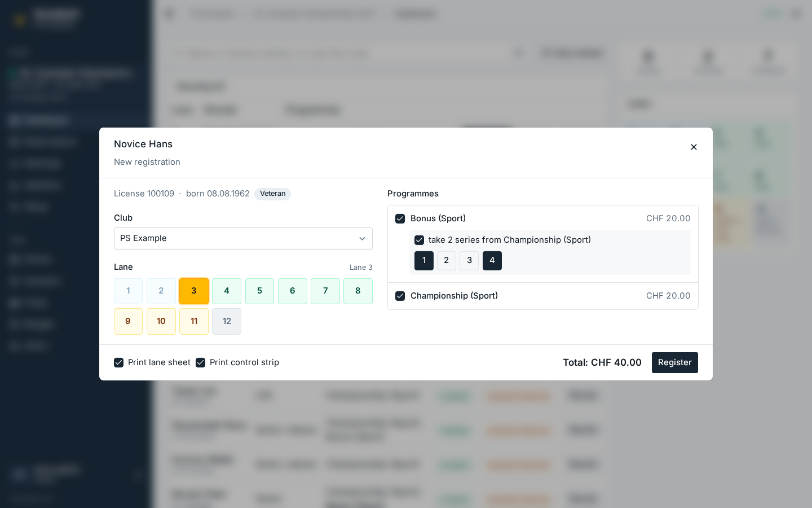Pick lane 7
This screenshot has width=812, height=508.
coord(325,291)
